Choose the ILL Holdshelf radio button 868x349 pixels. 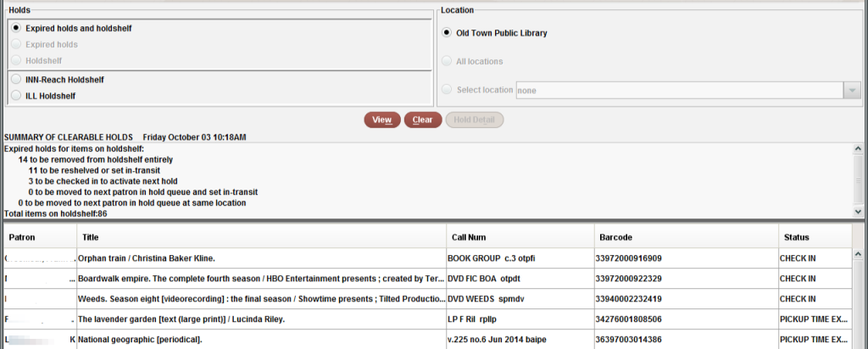pyautogui.click(x=16, y=96)
